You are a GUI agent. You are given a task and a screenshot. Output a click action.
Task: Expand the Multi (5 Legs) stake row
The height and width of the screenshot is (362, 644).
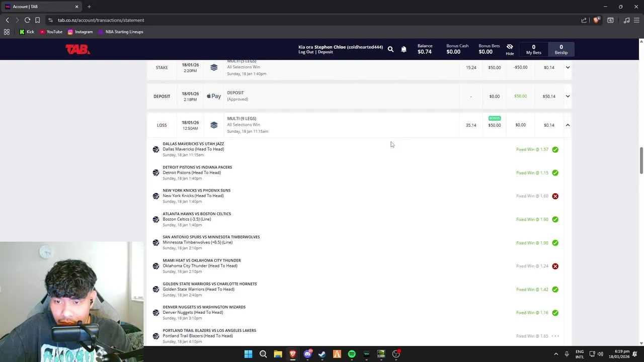click(x=568, y=67)
